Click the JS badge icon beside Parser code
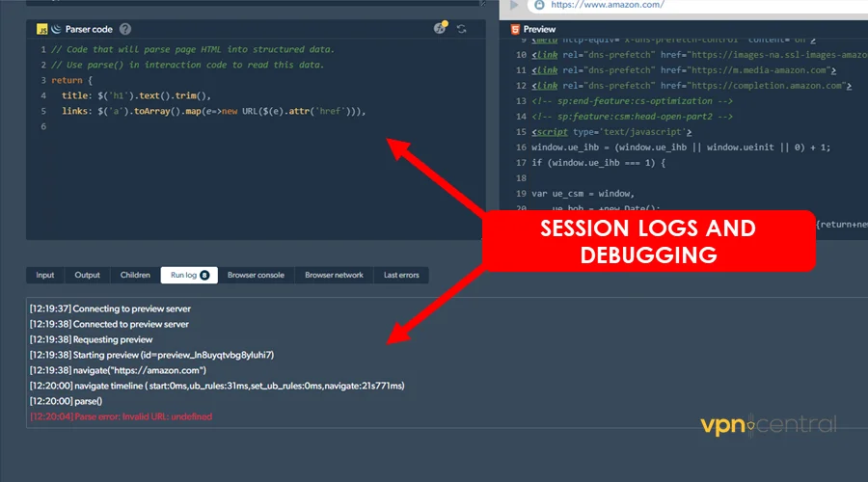Screen dimensions: 868x482 coord(42,29)
